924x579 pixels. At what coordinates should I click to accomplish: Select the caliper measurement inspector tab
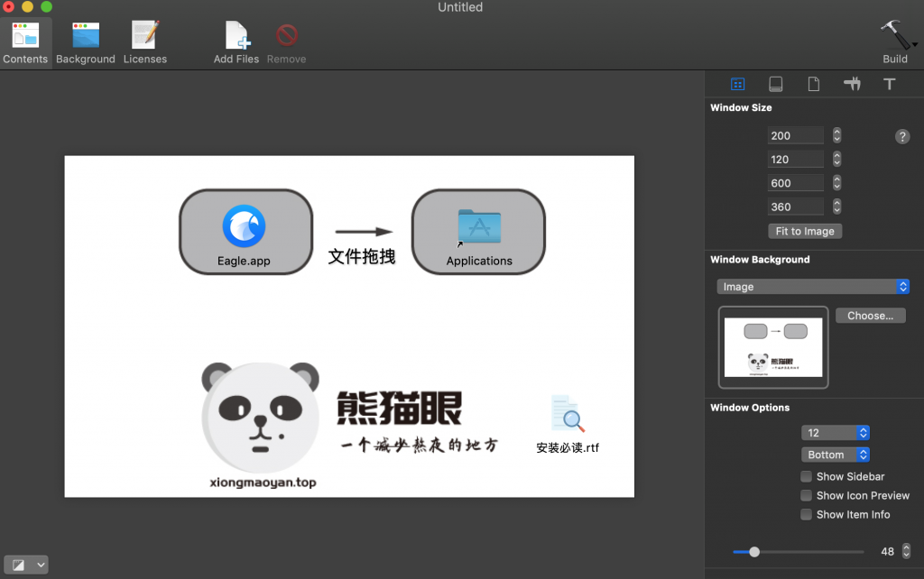point(852,84)
